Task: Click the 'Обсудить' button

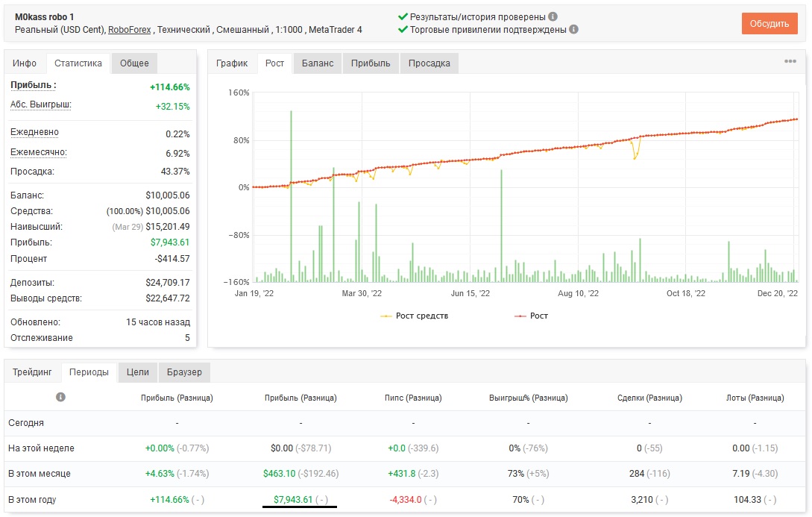Action: click(x=769, y=24)
